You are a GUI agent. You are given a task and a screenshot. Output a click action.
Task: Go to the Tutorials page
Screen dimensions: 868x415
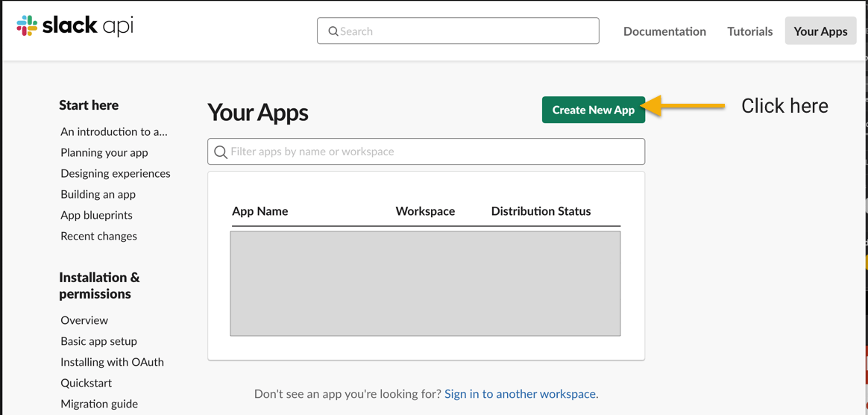click(749, 31)
